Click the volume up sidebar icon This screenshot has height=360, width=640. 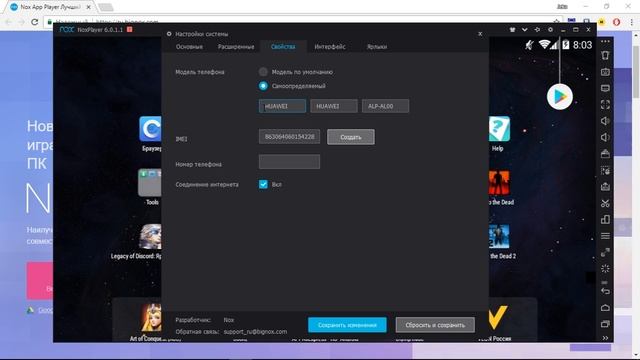click(605, 121)
